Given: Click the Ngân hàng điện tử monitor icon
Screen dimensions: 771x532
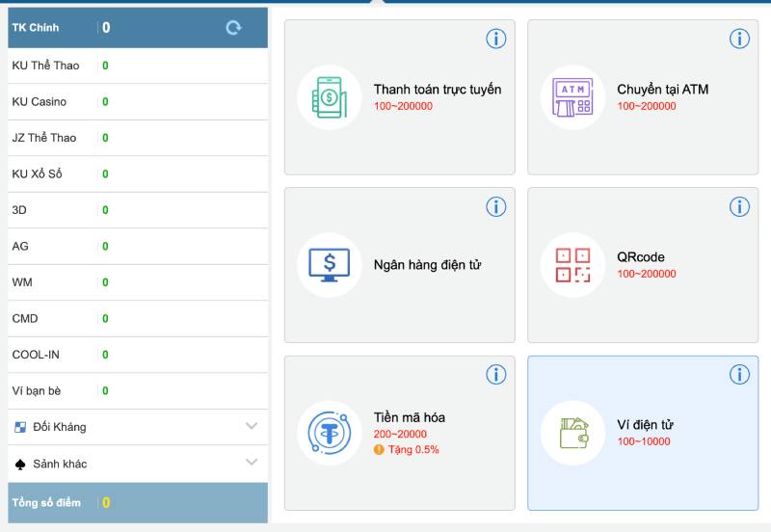Looking at the screenshot, I should [x=329, y=265].
